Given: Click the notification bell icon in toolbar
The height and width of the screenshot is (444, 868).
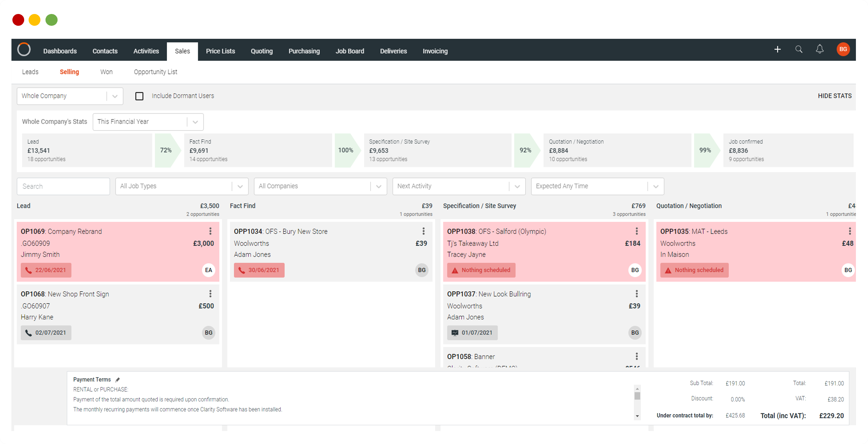Looking at the screenshot, I should 820,50.
